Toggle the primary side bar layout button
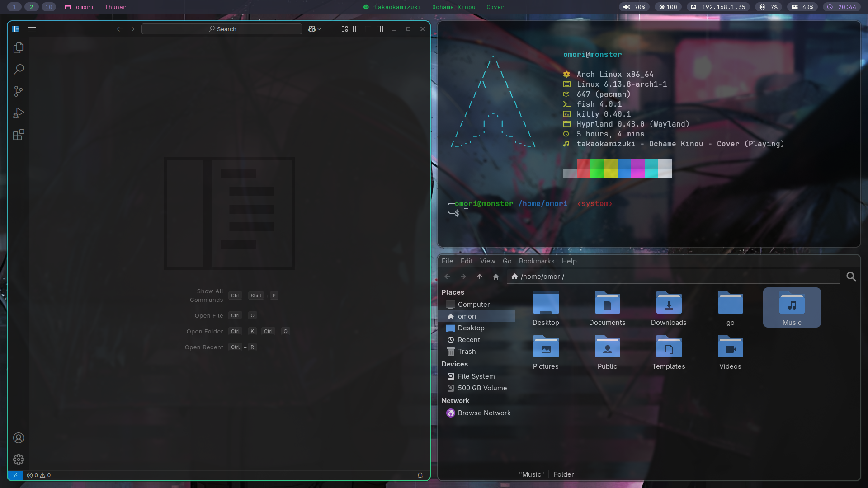 point(356,29)
